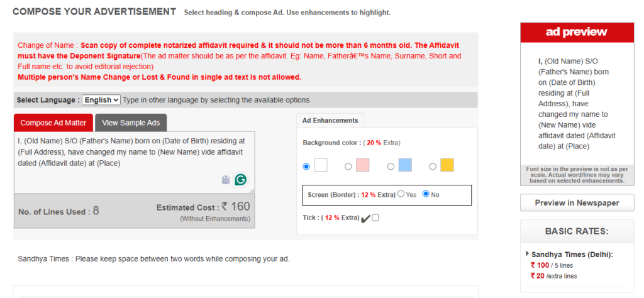Image resolution: width=644 pixels, height=298 pixels.
Task: Select the pink background radio button
Action: (348, 166)
